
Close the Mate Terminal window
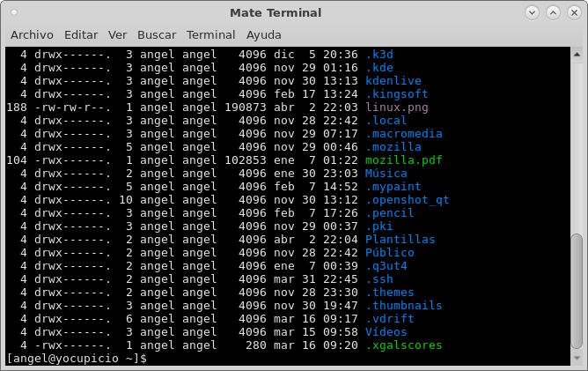(x=574, y=12)
